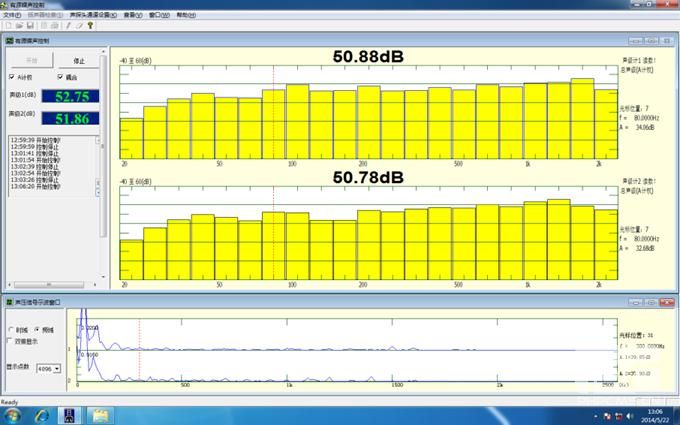The image size is (680, 425).
Task: Click the vertical scrollbar of the left control panel
Action: coord(103,164)
